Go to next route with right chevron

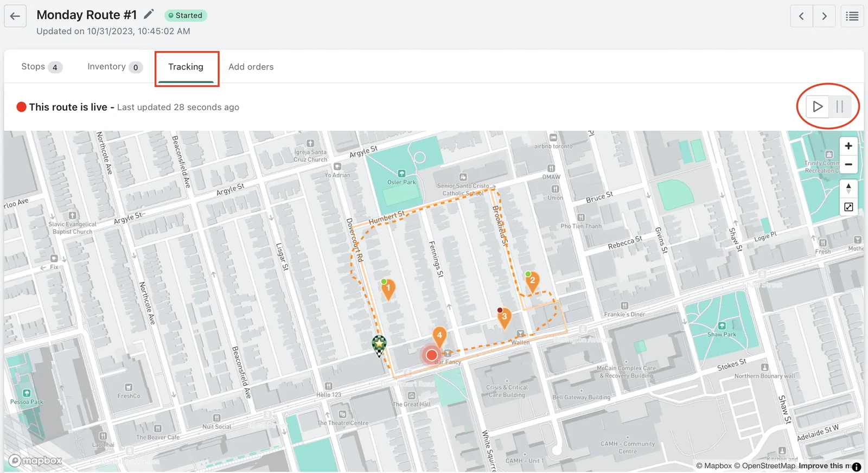coord(824,16)
